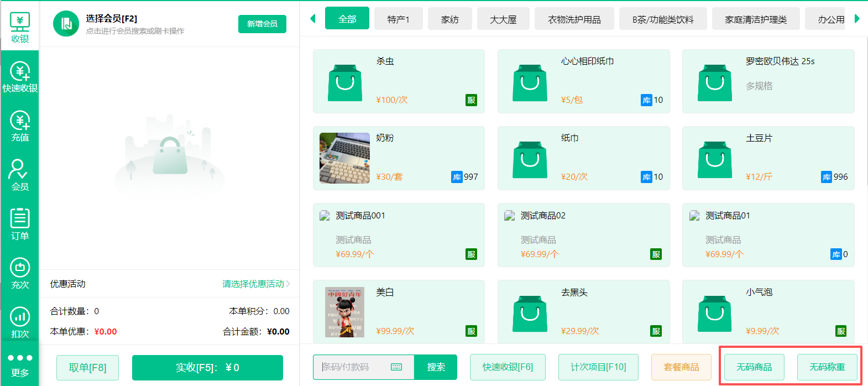Click the 套餐商品 button
868x386 pixels.
point(681,367)
